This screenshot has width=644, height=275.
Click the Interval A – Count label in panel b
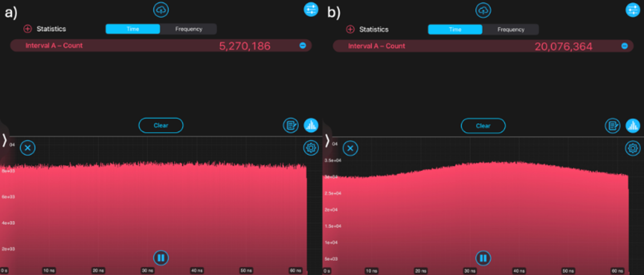click(376, 46)
